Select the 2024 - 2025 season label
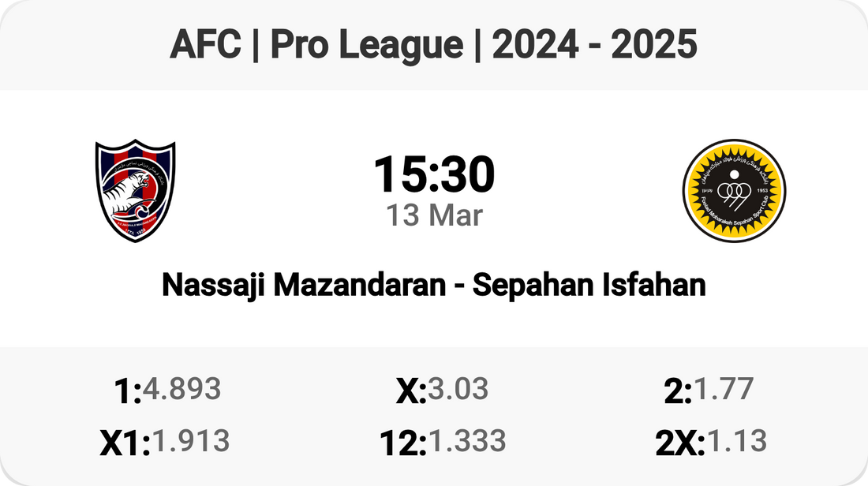 tap(594, 45)
